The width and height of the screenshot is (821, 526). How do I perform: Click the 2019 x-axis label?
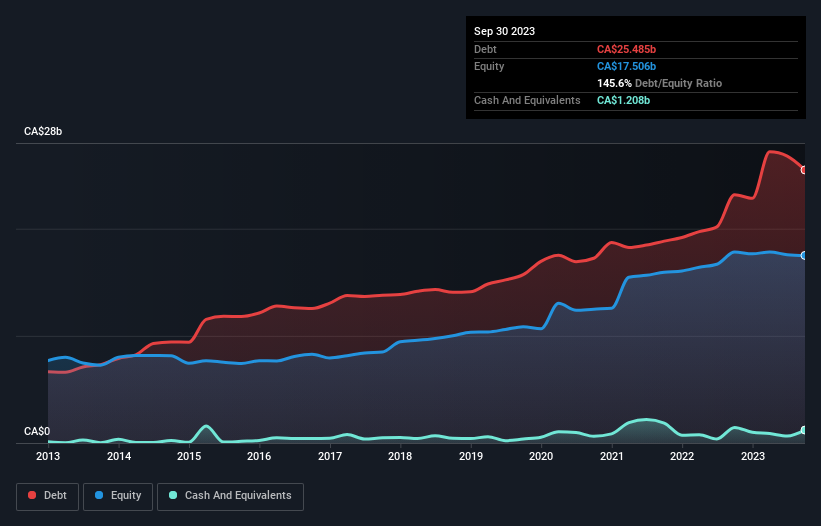[471, 456]
